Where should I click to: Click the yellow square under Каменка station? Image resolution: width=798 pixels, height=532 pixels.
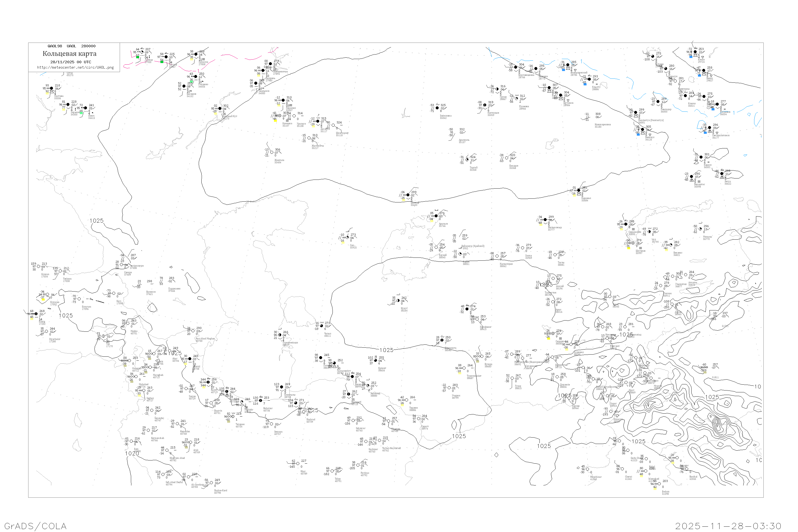(x=276, y=121)
